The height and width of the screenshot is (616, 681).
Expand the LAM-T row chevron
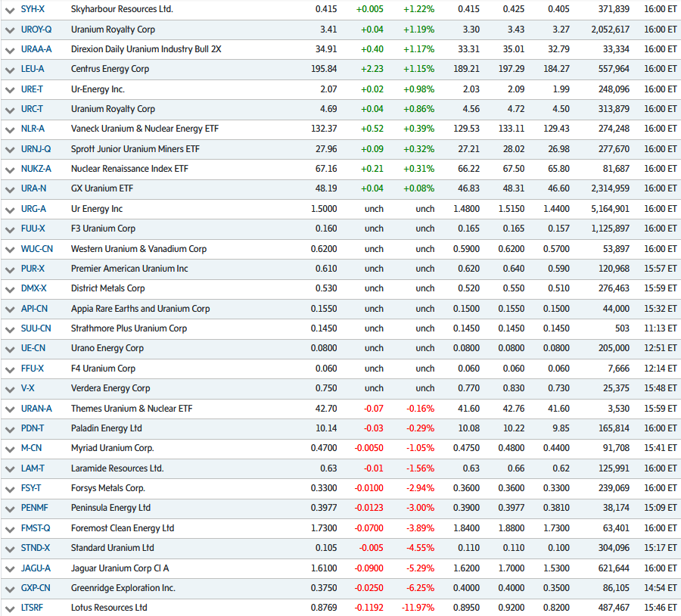click(10, 469)
